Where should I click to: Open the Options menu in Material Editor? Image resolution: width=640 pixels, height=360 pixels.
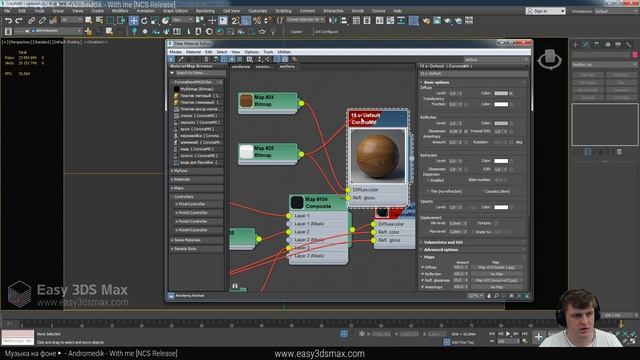(x=251, y=52)
